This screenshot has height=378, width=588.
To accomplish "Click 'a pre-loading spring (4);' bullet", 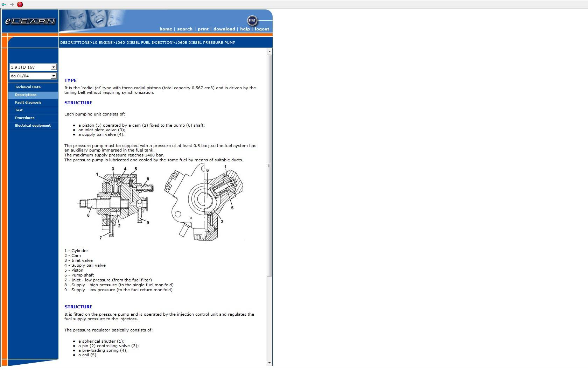I will pos(103,350).
